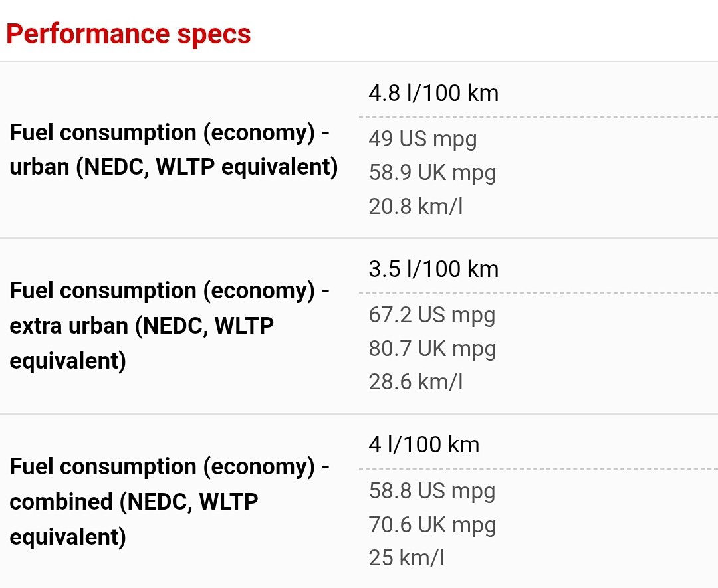This screenshot has width=718, height=588.
Task: Click the 58.8 US mpg value
Action: pos(432,490)
